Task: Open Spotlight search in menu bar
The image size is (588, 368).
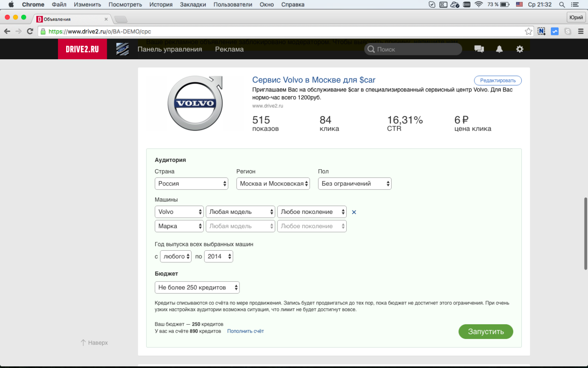Action: 562,4
